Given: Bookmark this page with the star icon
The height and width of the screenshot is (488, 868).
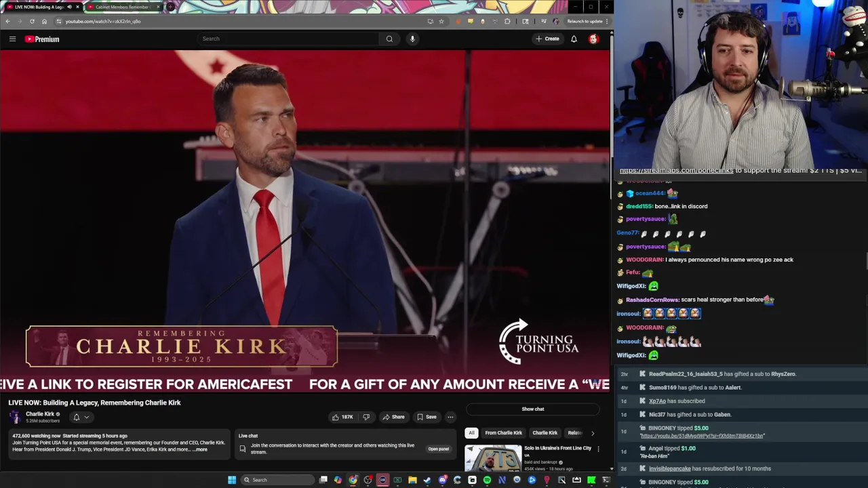Looking at the screenshot, I should 441,21.
